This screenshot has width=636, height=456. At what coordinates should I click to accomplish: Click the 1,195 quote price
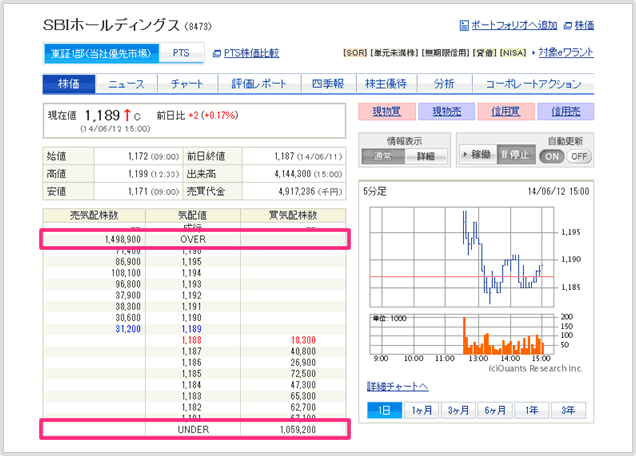[191, 262]
